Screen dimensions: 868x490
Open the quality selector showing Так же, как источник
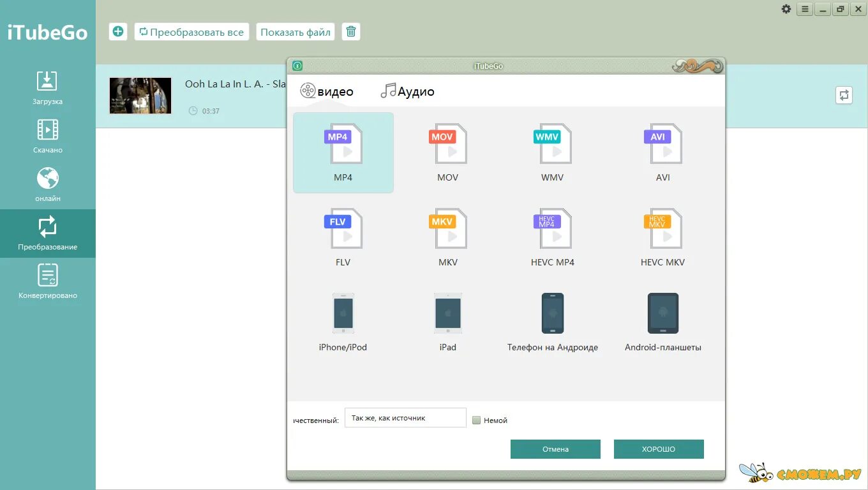(405, 417)
